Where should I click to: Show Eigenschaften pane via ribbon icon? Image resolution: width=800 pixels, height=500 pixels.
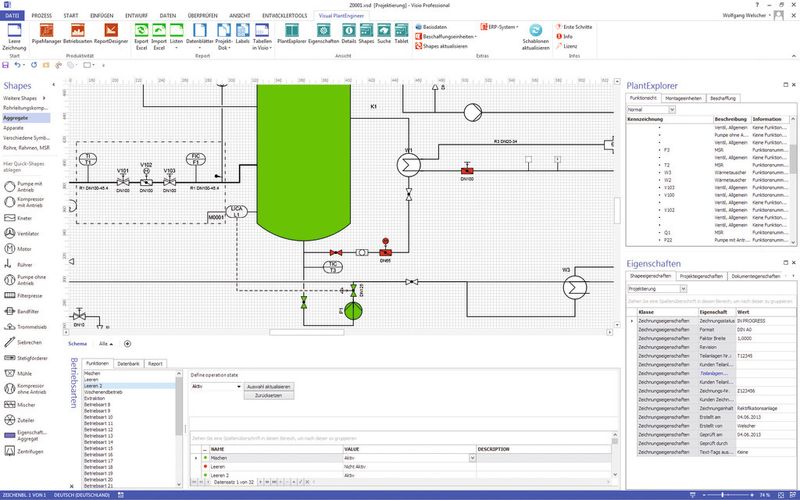coord(323,34)
